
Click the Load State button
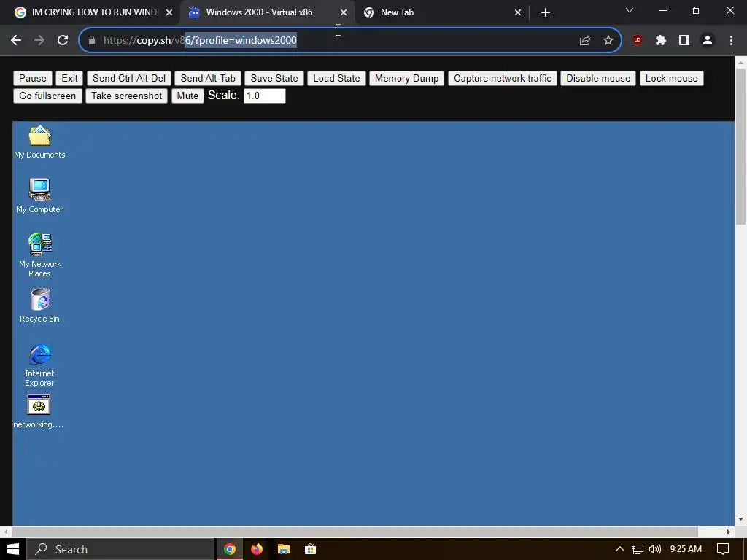(x=336, y=79)
